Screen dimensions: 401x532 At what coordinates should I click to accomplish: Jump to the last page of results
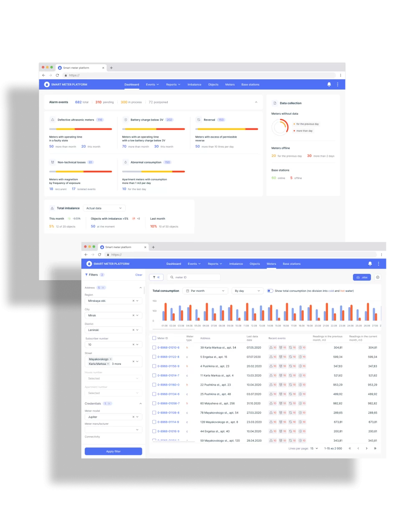tap(375, 448)
